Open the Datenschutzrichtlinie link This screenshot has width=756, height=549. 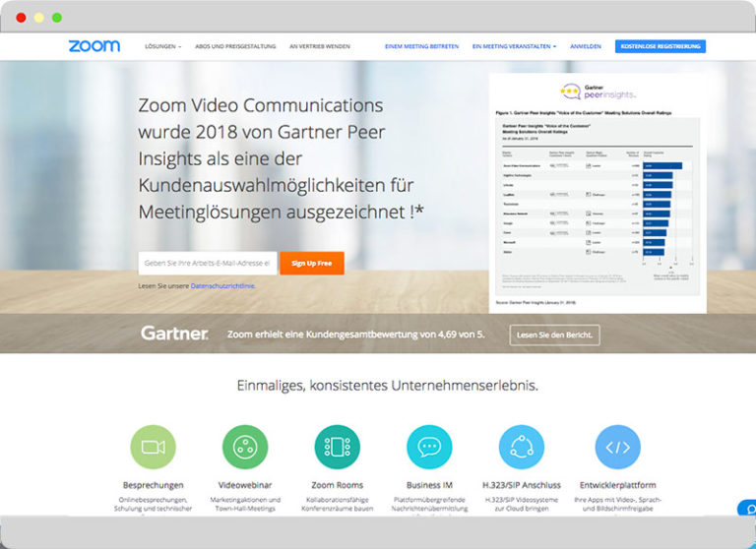point(222,286)
